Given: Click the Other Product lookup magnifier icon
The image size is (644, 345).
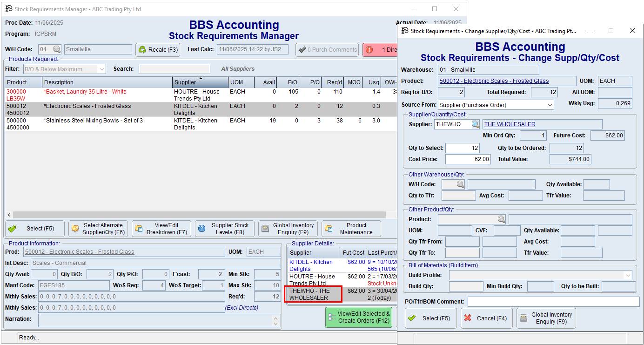Looking at the screenshot, I should pyautogui.click(x=501, y=219).
